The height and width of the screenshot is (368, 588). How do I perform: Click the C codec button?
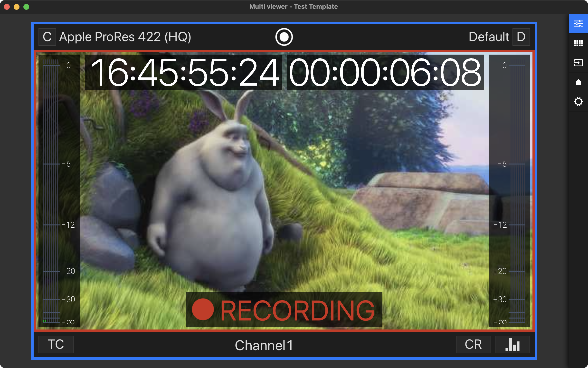[x=47, y=37]
